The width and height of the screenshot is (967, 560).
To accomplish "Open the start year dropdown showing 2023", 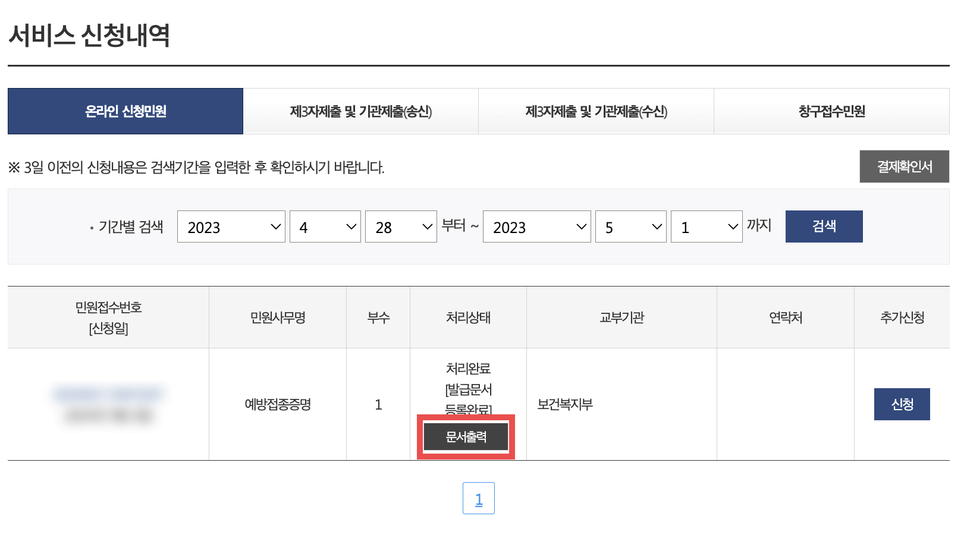I will tap(231, 226).
